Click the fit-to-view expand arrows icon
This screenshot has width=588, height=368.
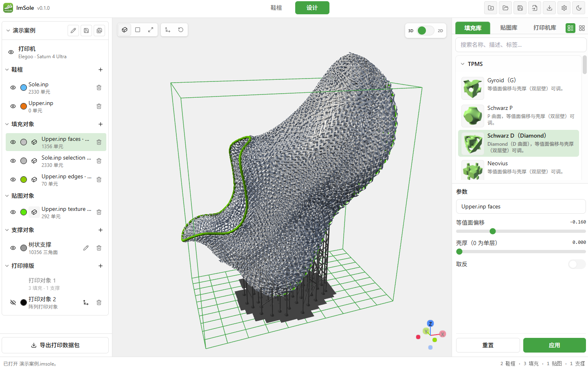point(151,30)
